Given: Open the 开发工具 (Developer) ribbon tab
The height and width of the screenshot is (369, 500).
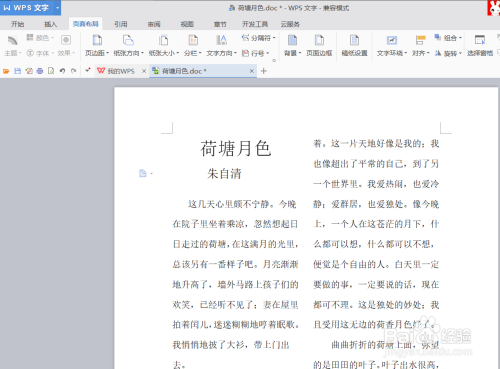Looking at the screenshot, I should 255,24.
